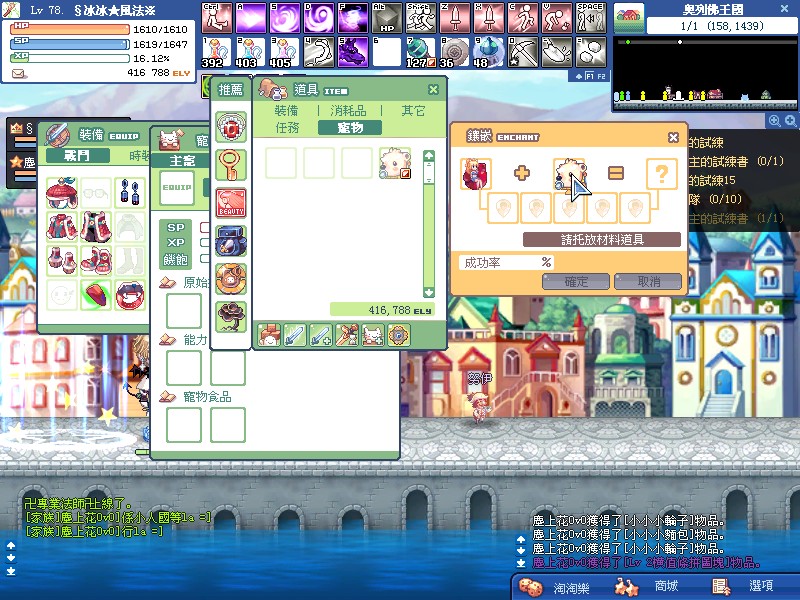Click the 成功率 percentage field

click(x=506, y=263)
